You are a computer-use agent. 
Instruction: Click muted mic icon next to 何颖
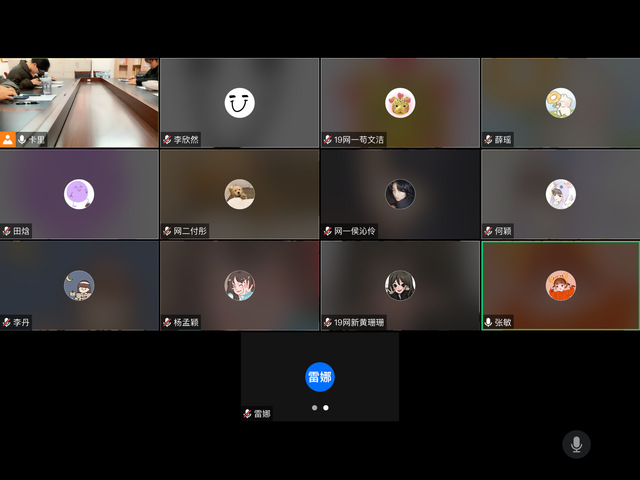tap(487, 231)
